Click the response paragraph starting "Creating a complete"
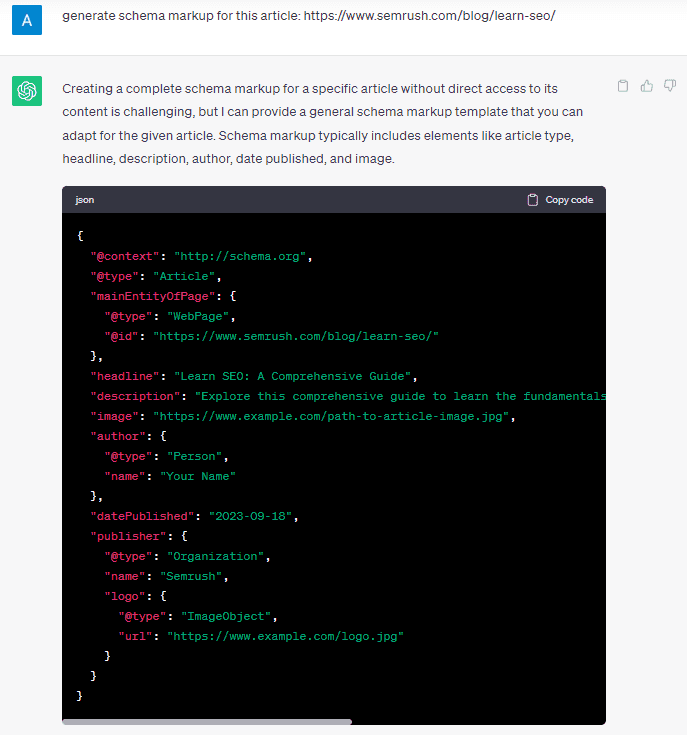The height and width of the screenshot is (735, 687). coord(322,124)
